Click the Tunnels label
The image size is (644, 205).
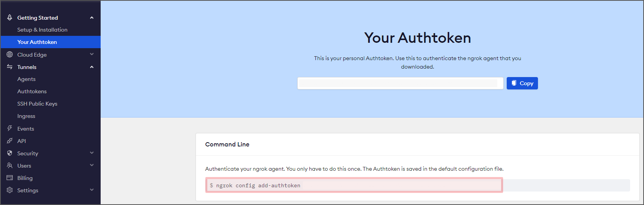point(27,67)
